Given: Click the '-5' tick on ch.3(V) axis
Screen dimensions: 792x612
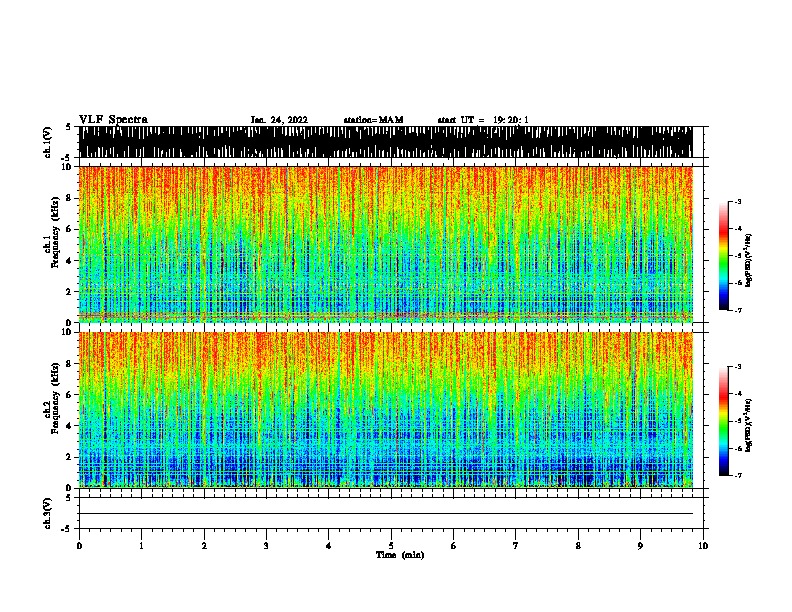Looking at the screenshot, I should tap(66, 529).
